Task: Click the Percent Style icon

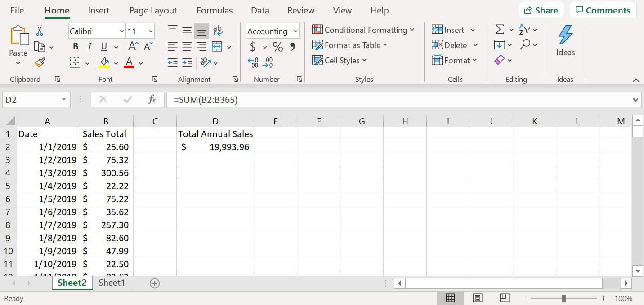Action: (277, 46)
